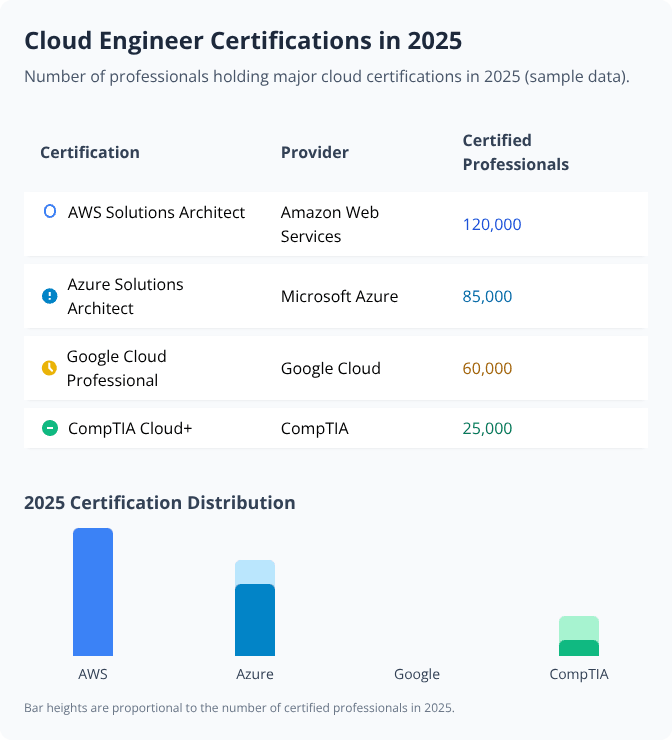Image resolution: width=672 pixels, height=740 pixels.
Task: Click the 120,000 value
Action: [492, 224]
